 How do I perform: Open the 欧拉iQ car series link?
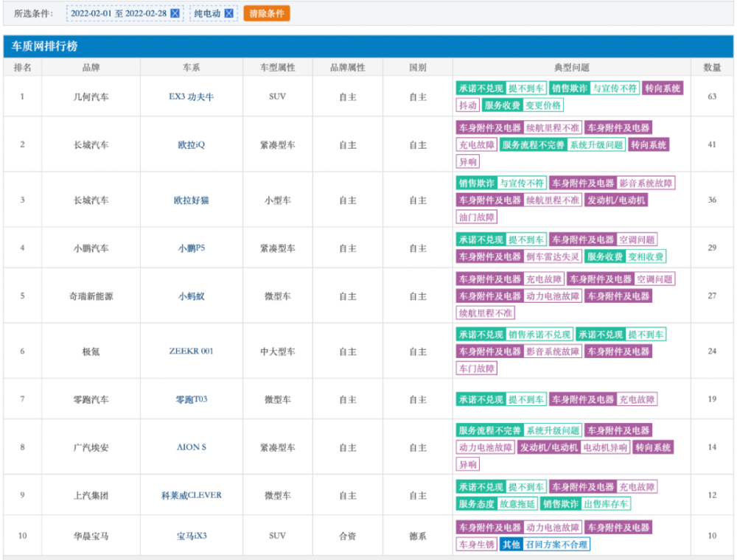[x=192, y=144]
